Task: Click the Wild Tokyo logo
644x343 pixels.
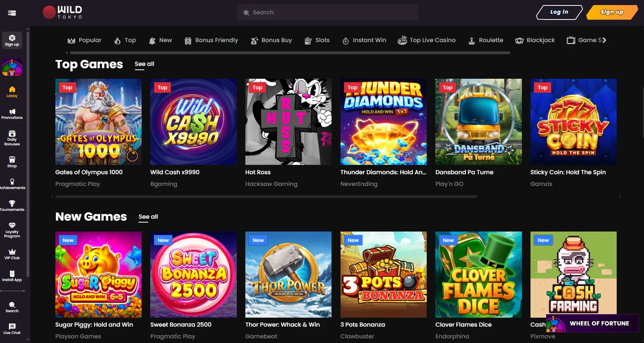Action: pos(62,12)
